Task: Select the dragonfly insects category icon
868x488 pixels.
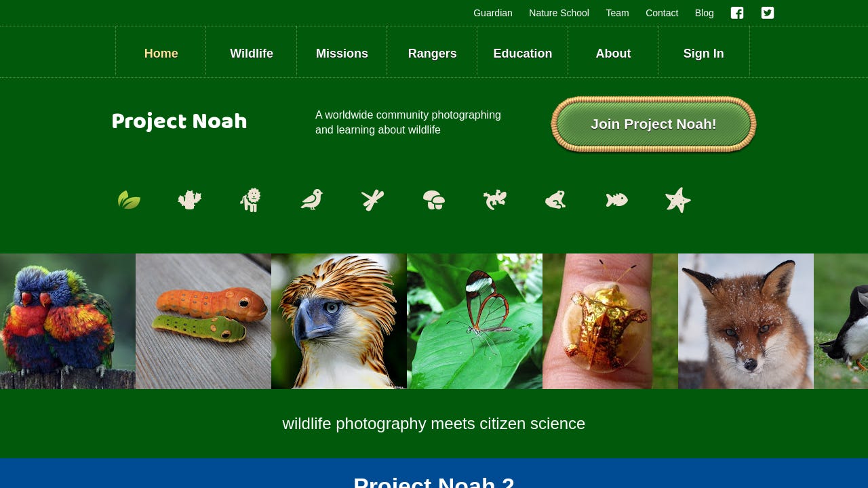Action: 373,200
